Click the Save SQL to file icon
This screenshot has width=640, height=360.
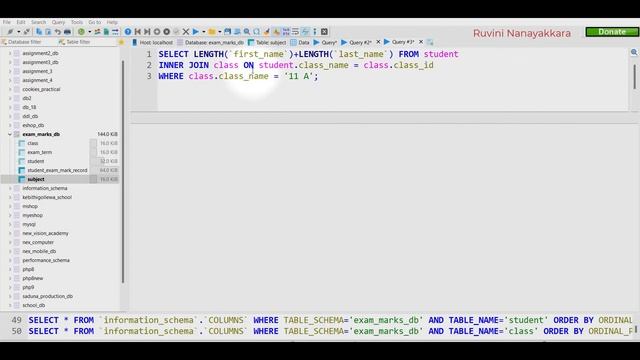[x=227, y=31]
